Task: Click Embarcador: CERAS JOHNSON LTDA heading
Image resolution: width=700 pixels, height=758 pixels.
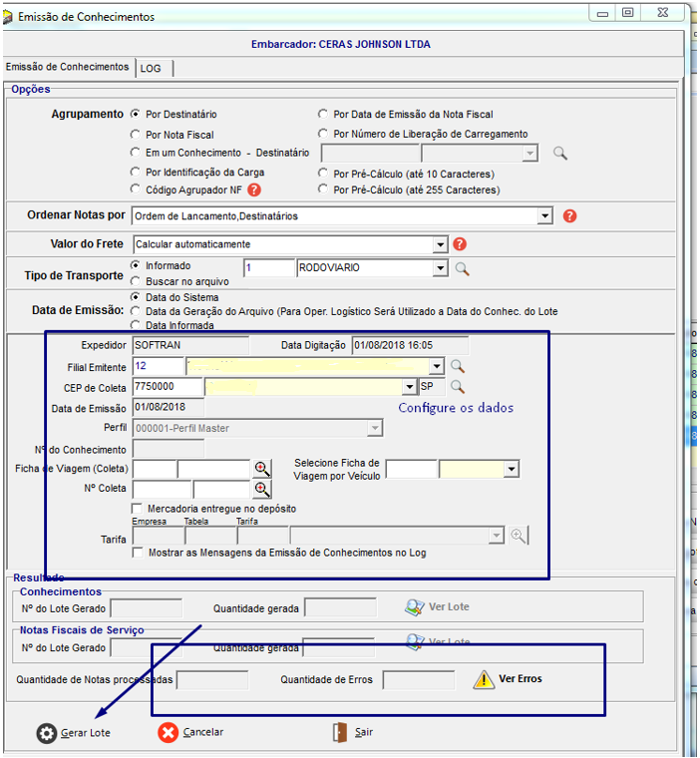Action: 341,44
